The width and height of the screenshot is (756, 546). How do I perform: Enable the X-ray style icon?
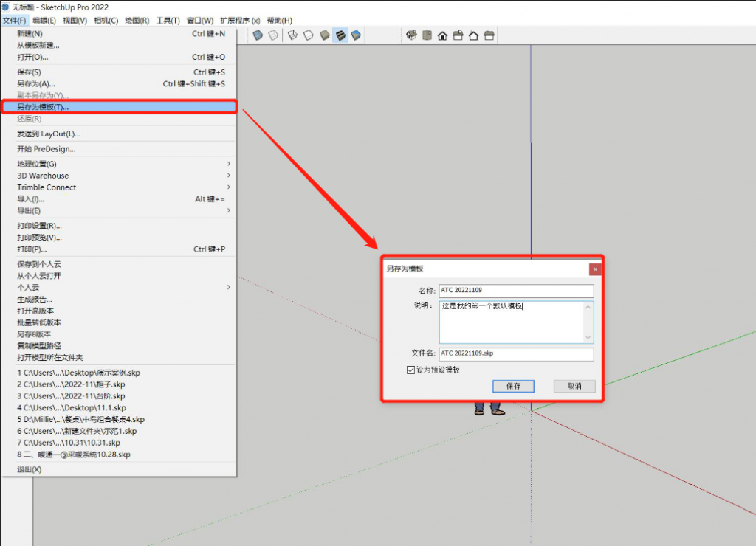point(258,35)
